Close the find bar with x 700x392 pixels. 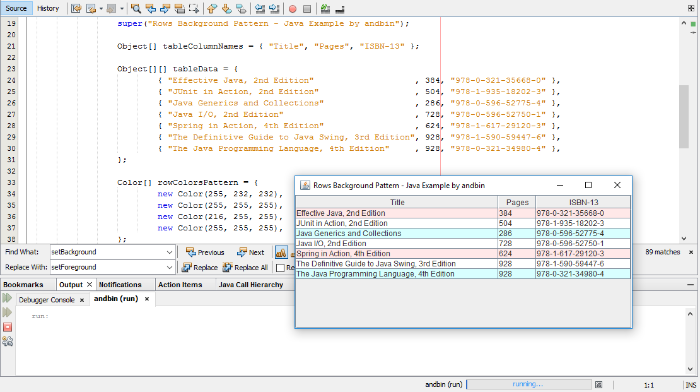[691, 252]
